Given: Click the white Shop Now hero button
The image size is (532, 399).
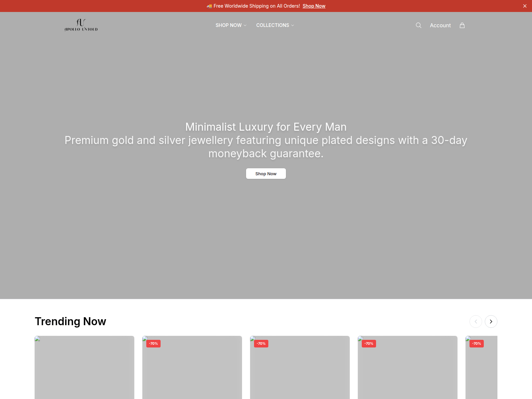Looking at the screenshot, I should pyautogui.click(x=266, y=174).
